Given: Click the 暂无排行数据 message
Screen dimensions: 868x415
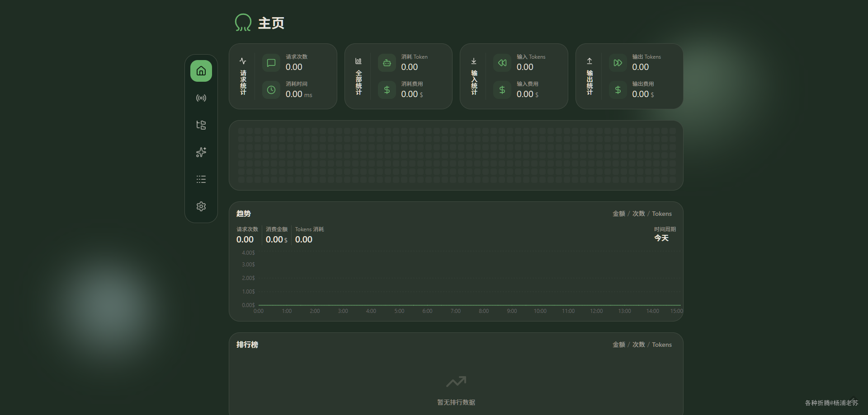Looking at the screenshot, I should coord(456,402).
